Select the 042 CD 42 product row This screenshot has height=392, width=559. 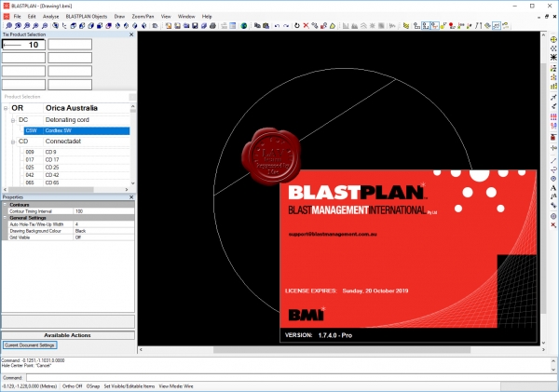pyautogui.click(x=76, y=175)
